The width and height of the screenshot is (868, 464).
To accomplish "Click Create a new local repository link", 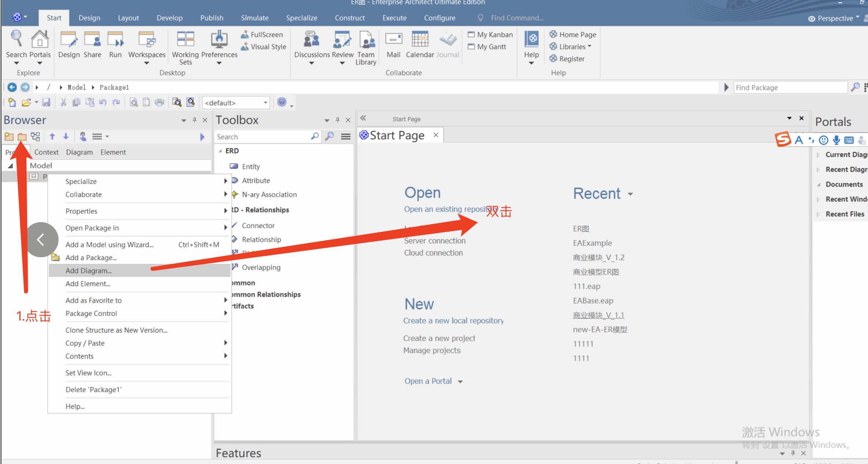I will pyautogui.click(x=453, y=321).
